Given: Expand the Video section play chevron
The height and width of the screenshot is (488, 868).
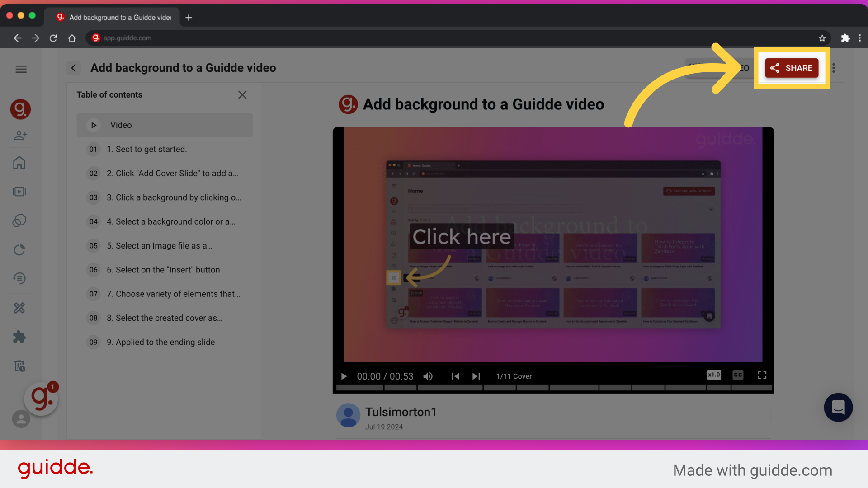Looking at the screenshot, I should tap(94, 125).
